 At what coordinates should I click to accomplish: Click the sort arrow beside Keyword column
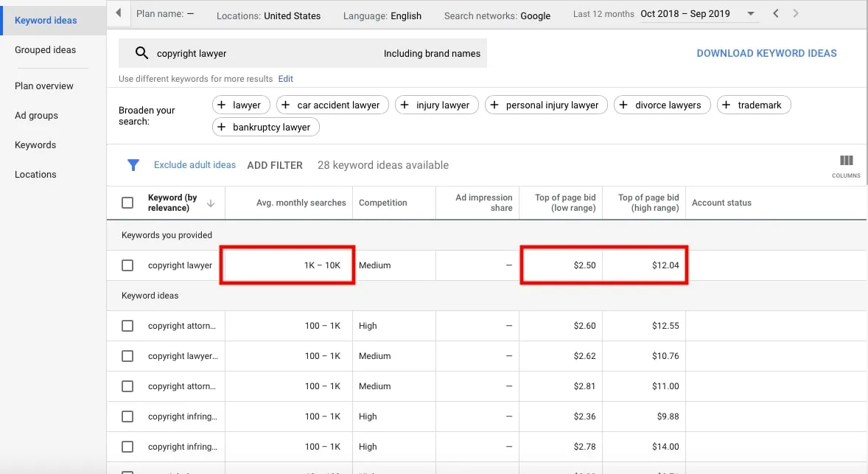211,203
